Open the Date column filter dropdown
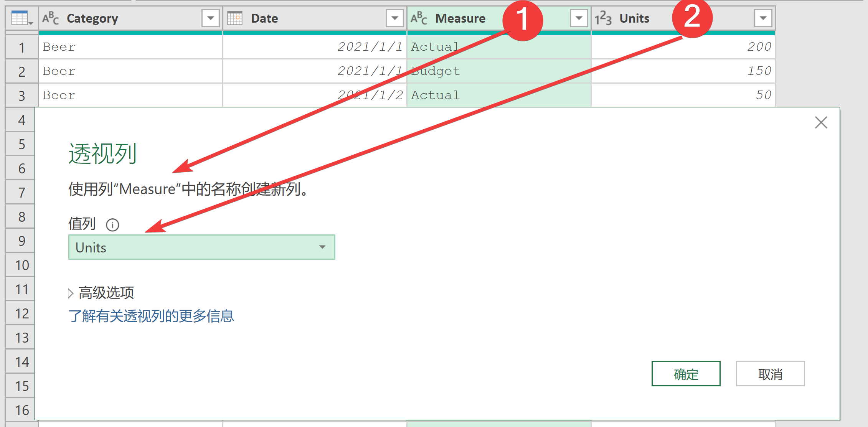Viewport: 868px width, 427px height. click(394, 18)
